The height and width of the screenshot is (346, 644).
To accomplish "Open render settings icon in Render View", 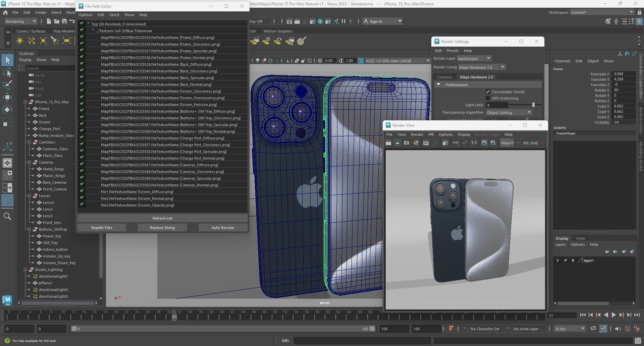I will [445, 143].
